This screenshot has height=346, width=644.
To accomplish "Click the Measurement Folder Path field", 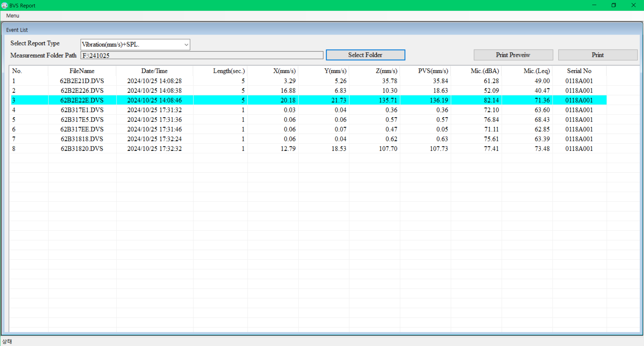I will (202, 56).
